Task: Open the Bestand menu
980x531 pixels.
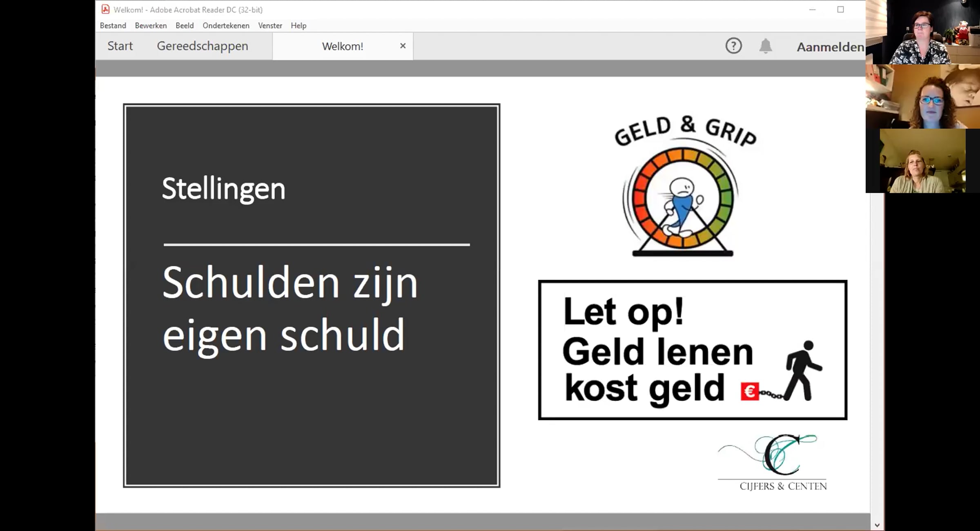Action: pos(113,25)
